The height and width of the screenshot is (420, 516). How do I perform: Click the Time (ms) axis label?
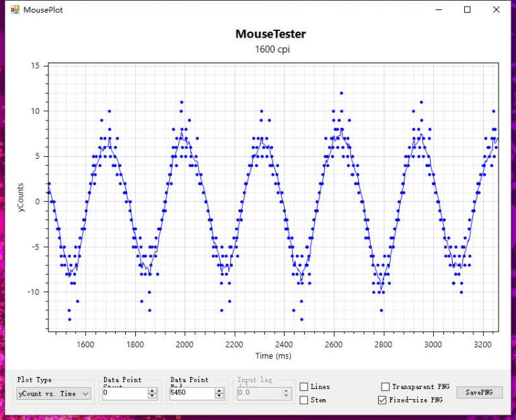point(273,355)
